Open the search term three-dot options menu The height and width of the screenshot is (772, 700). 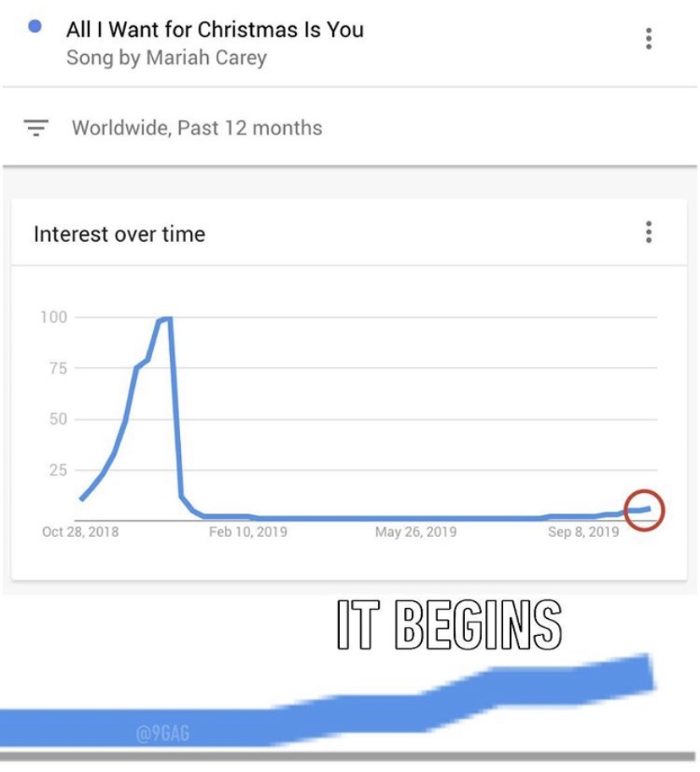click(648, 38)
